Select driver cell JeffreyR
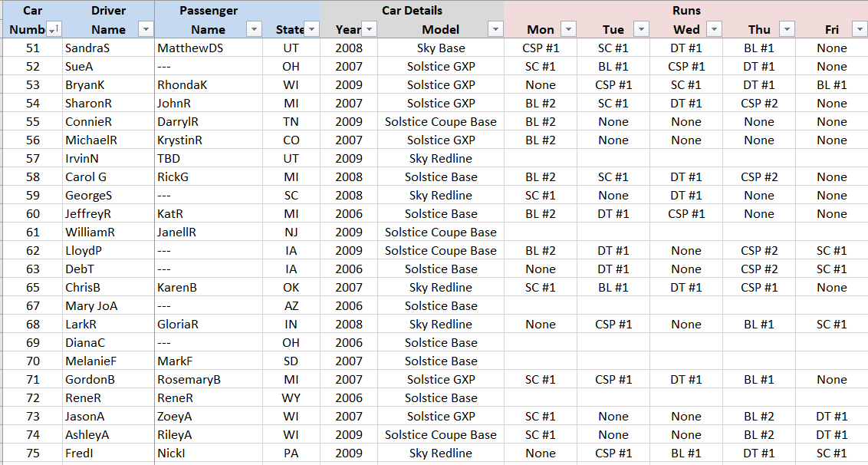The width and height of the screenshot is (868, 465). coord(109,214)
